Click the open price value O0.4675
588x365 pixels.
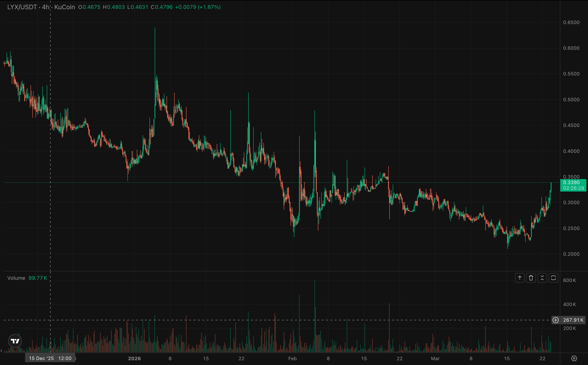pos(89,7)
